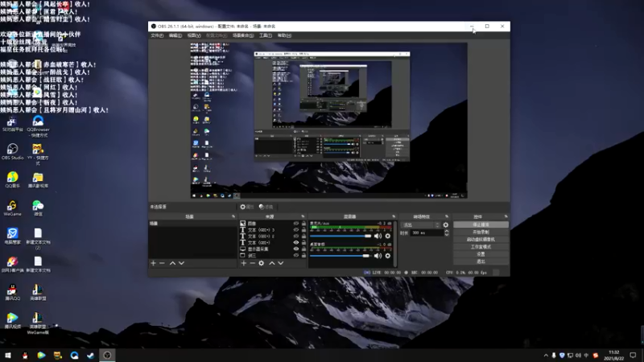This screenshot has width=644, height=362.
Task: Remove source with minus icon in Sources panel
Action: click(x=253, y=263)
